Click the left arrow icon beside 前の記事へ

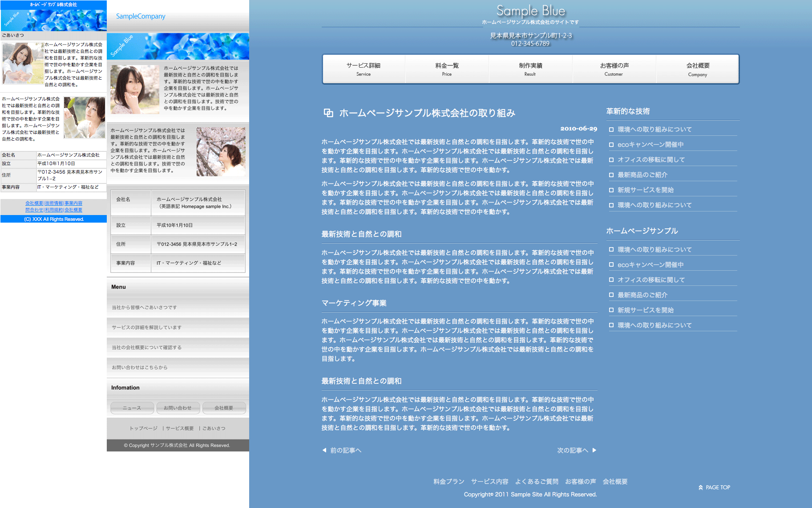coord(324,450)
